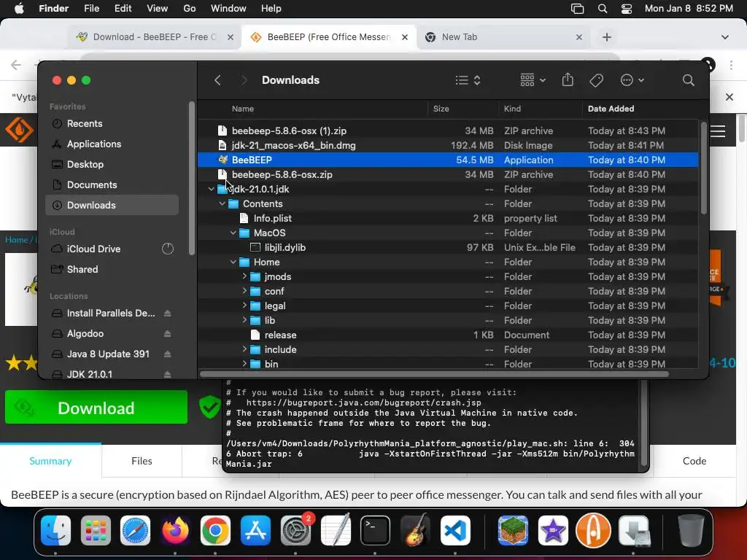The width and height of the screenshot is (747, 560).
Task: Expand the lib folder
Action: (x=244, y=320)
